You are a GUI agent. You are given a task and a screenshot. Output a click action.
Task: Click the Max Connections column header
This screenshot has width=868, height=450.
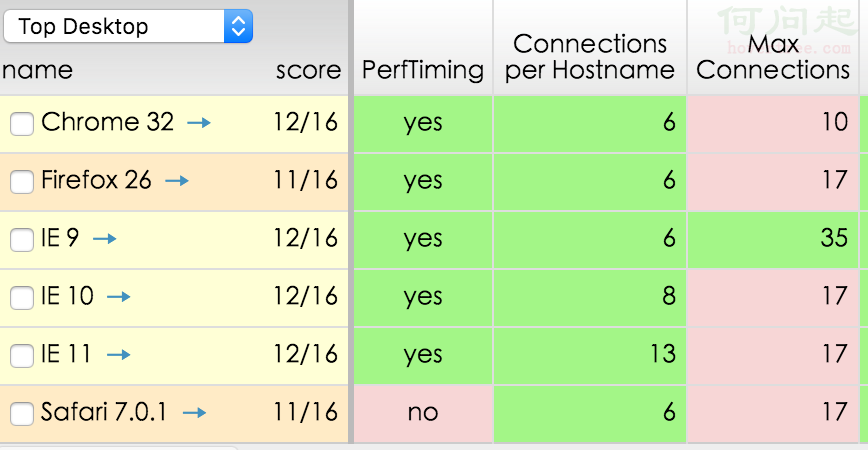click(x=773, y=57)
